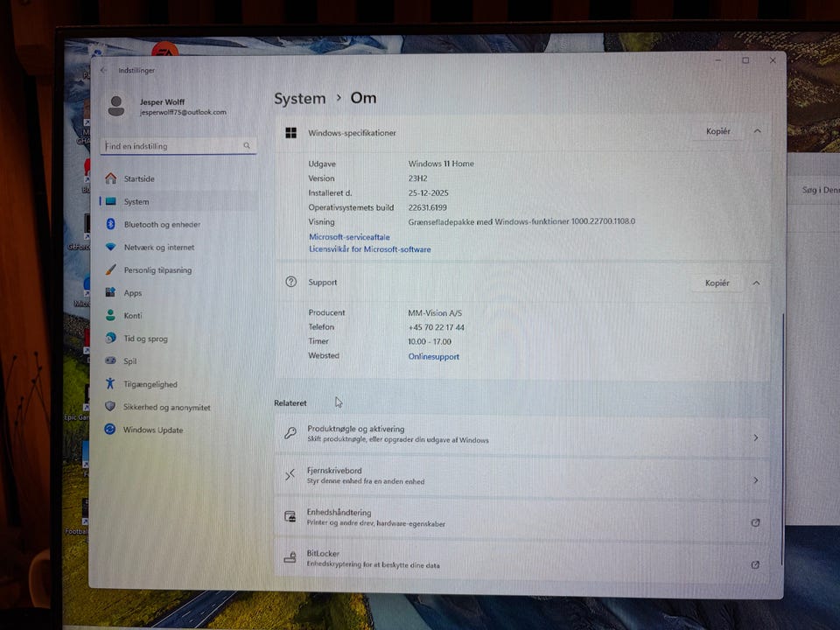Click the EA app icon on the desktop
840x630 pixels.
point(164,49)
